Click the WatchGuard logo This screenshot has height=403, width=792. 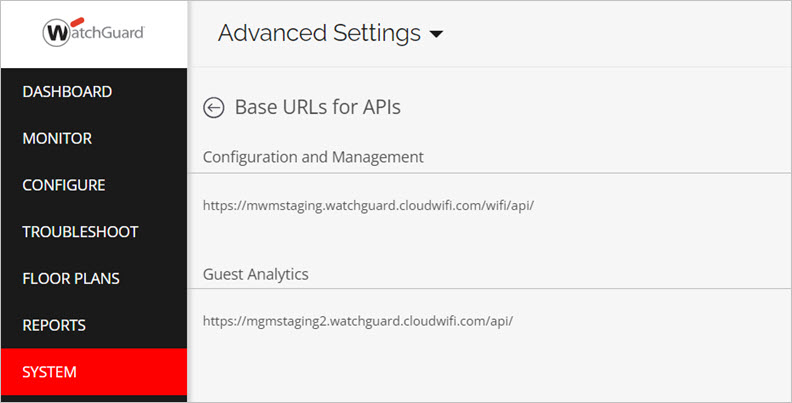click(x=94, y=34)
